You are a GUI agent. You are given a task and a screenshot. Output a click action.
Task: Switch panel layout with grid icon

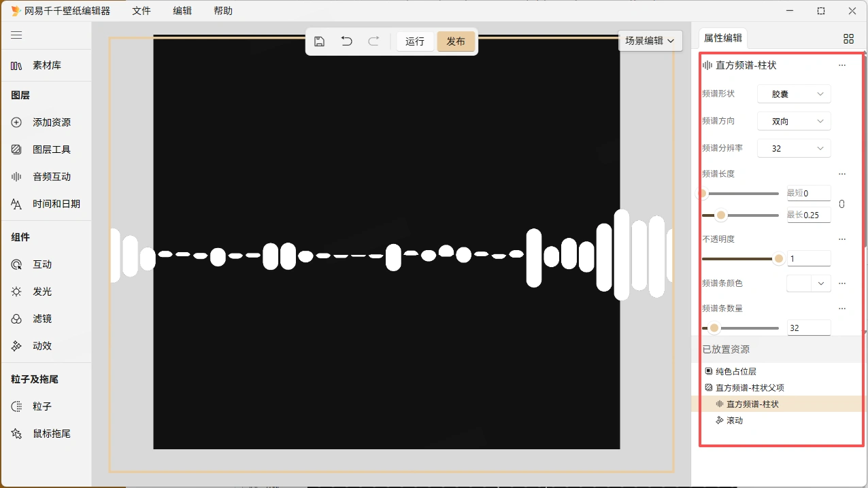click(848, 39)
